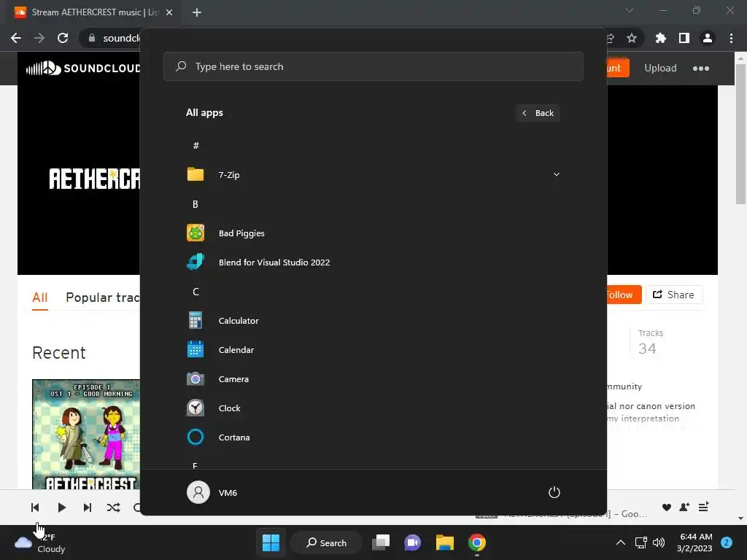Open the Calculator app
The height and width of the screenshot is (560, 747).
tap(373, 321)
